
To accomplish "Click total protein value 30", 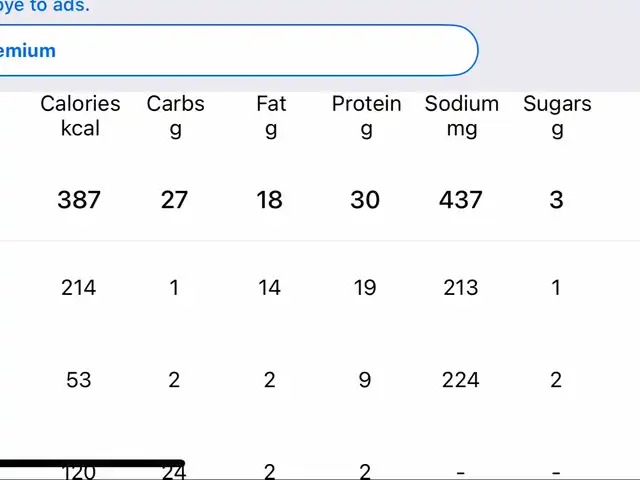I will 365,200.
